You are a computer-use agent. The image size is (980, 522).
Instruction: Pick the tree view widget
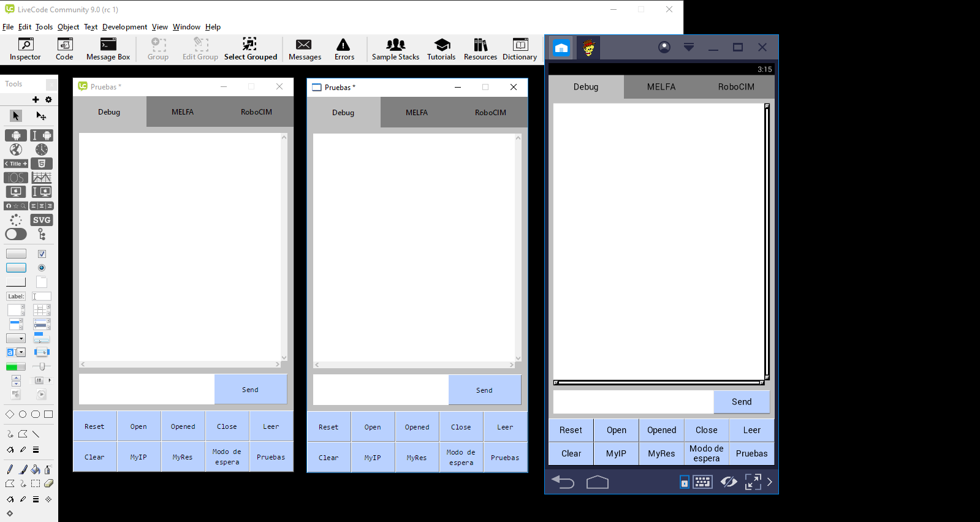tap(42, 234)
